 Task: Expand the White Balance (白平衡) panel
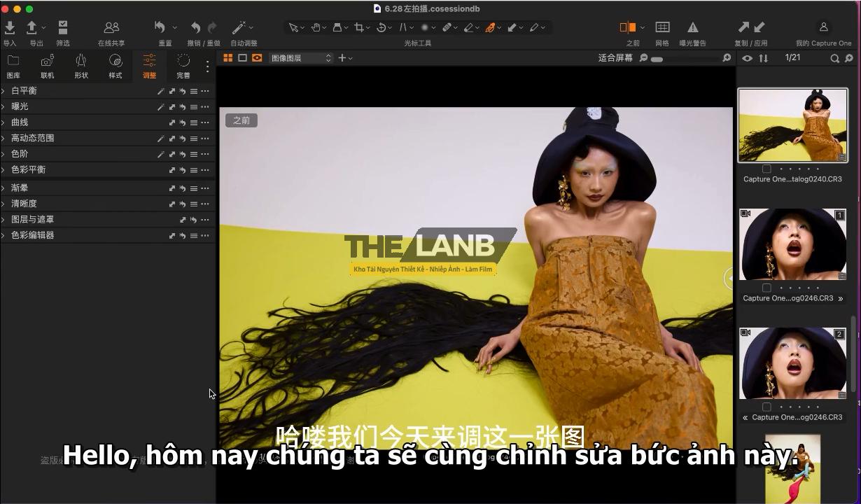click(3, 91)
